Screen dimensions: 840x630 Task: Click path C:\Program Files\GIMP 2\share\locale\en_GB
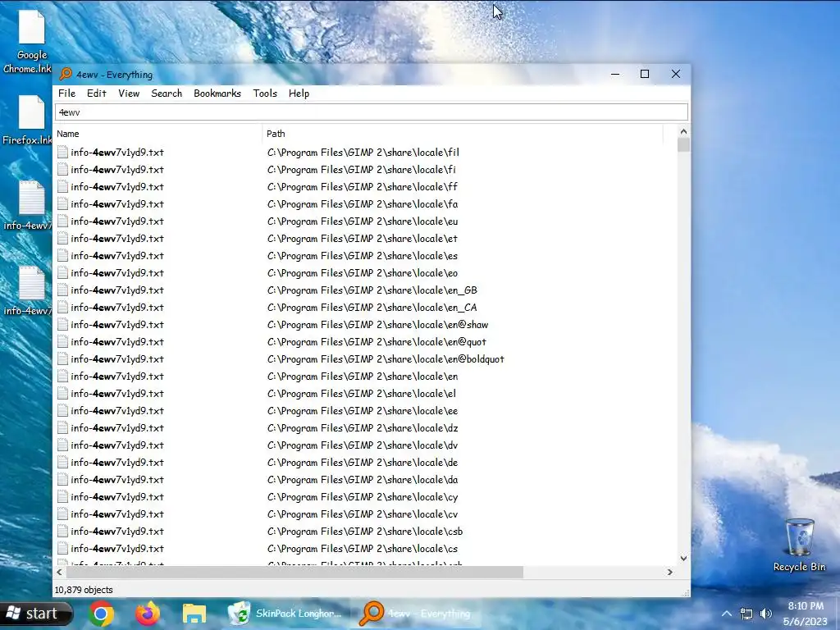(372, 290)
